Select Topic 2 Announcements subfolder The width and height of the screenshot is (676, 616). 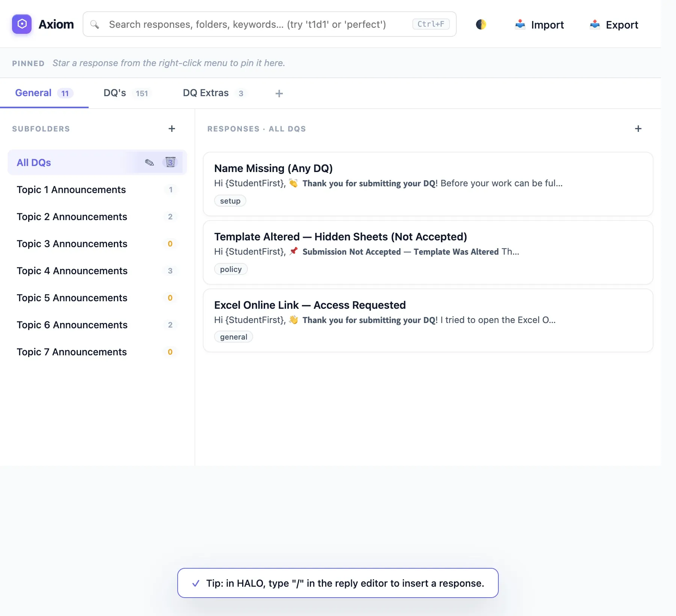pyautogui.click(x=97, y=216)
